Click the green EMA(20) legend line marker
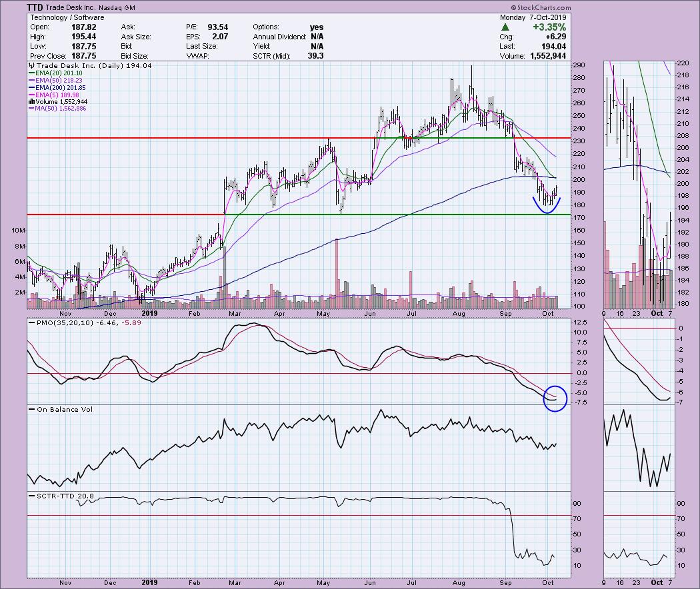Image resolution: width=700 pixels, height=589 pixels. (32, 73)
